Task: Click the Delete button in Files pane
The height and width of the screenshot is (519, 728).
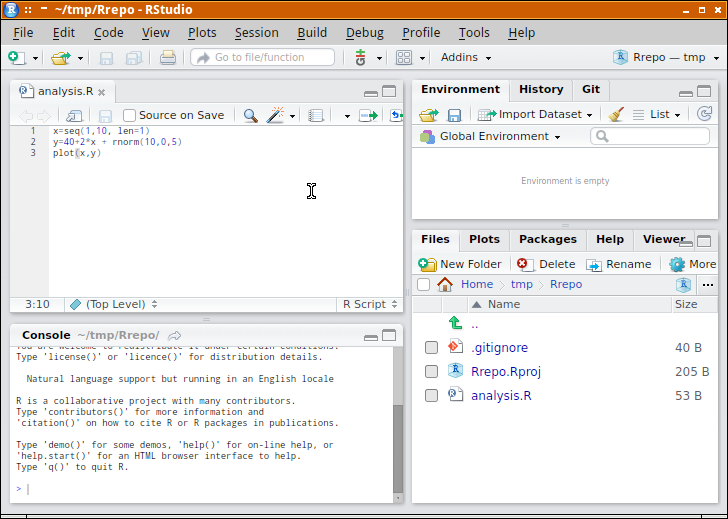Action: pyautogui.click(x=546, y=264)
